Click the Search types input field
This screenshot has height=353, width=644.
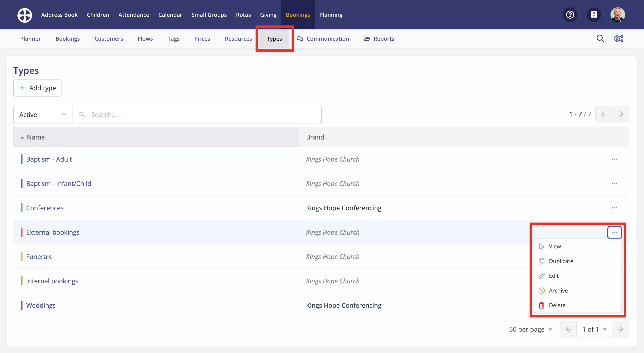point(197,114)
